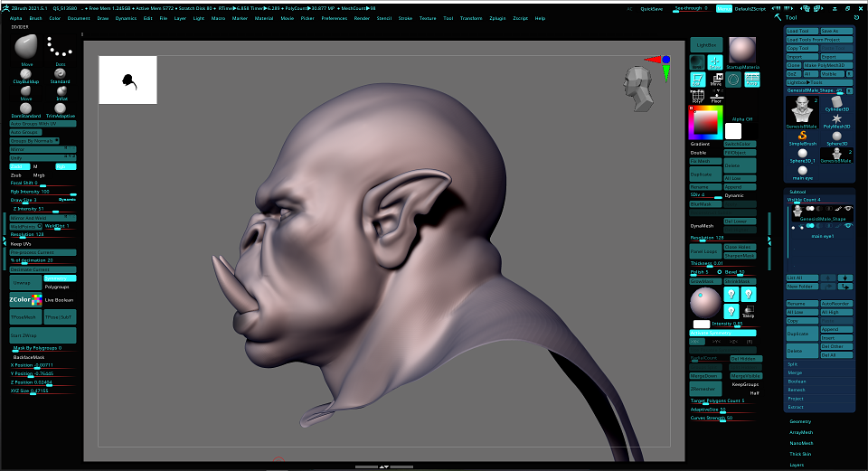Select the SimpleBrush tool
Screen dimensions: 868x471
(x=802, y=137)
